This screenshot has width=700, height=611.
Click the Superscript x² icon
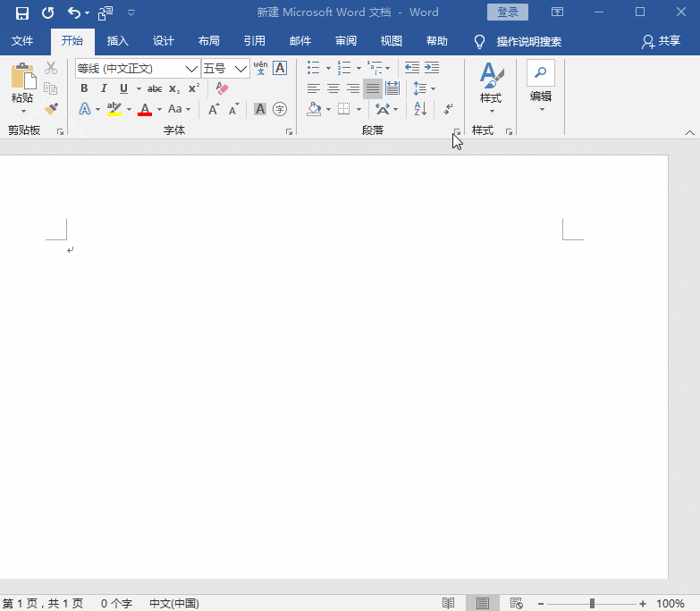point(194,88)
